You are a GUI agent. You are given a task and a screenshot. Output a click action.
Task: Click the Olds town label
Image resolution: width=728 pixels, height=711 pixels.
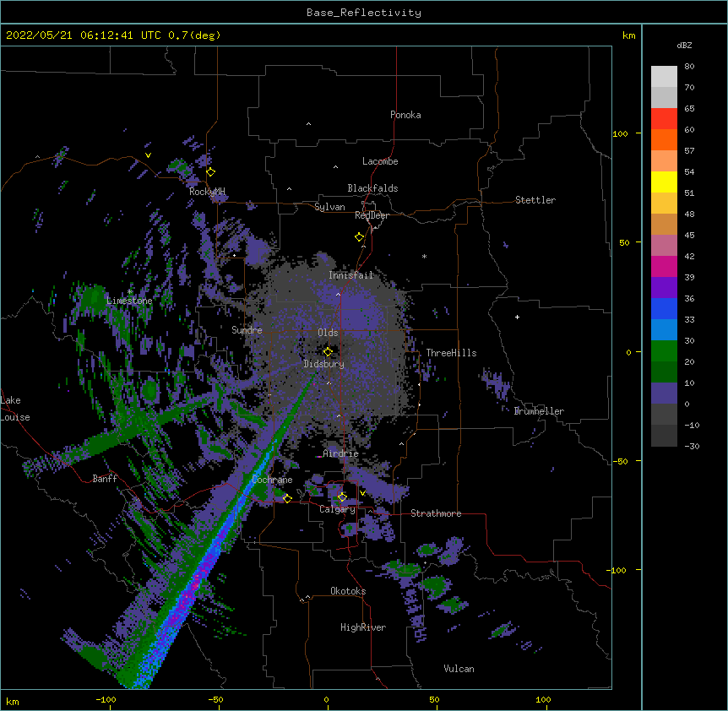[x=328, y=333]
